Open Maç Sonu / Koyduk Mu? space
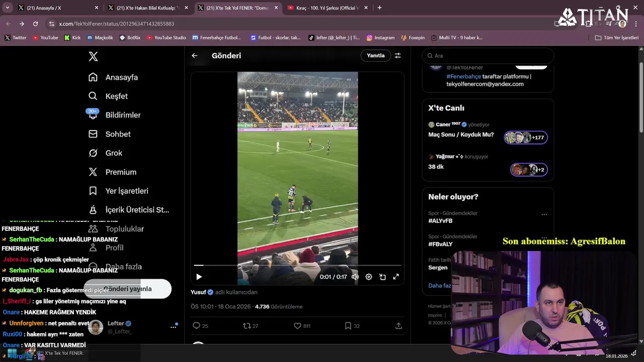This screenshot has height=362, width=644. click(x=461, y=135)
